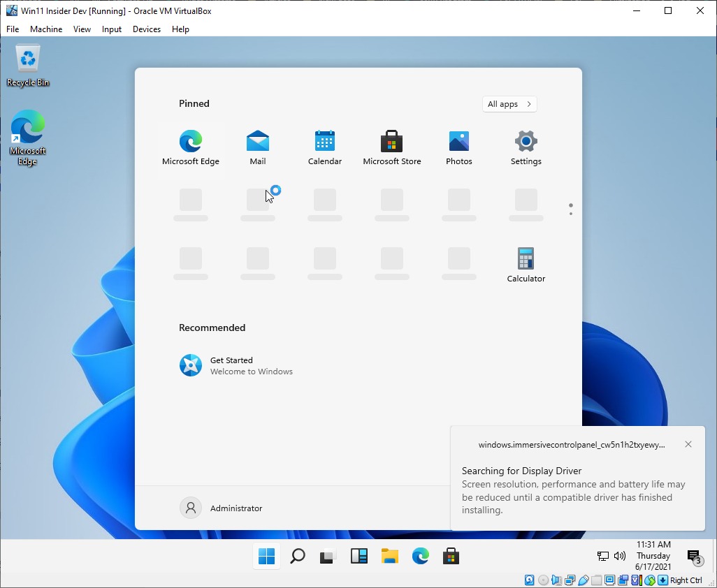Click the Administrator user account button

click(222, 508)
